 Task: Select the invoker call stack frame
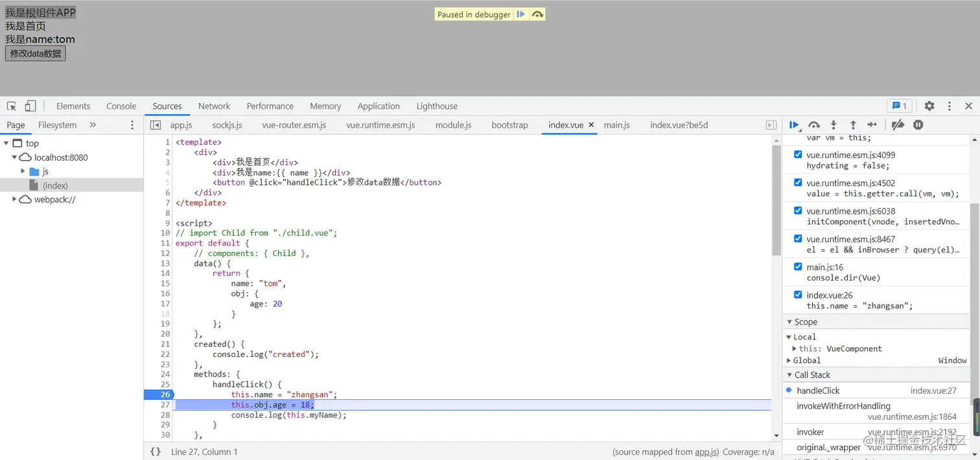(876, 432)
